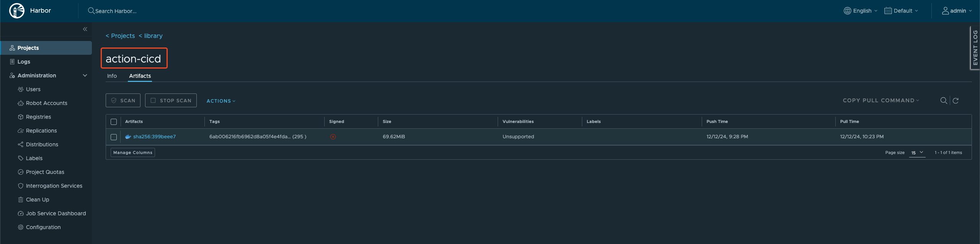Open the Default theme dropdown

point(901,11)
